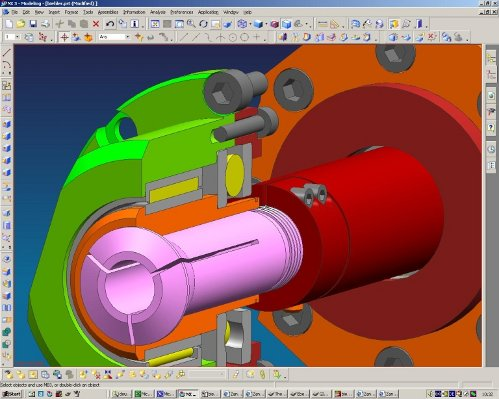Click the circle curve icon in second toolbar
This screenshot has height=399, width=499.
click(x=245, y=37)
